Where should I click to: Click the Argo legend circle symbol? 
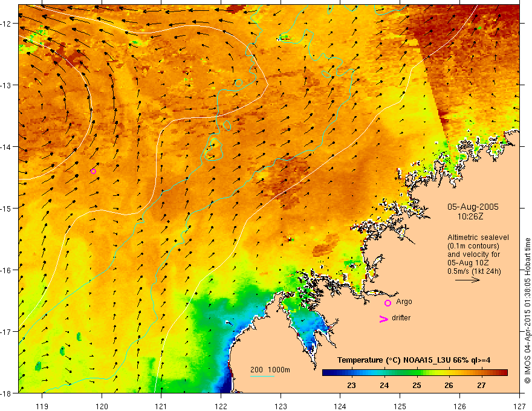[388, 303]
